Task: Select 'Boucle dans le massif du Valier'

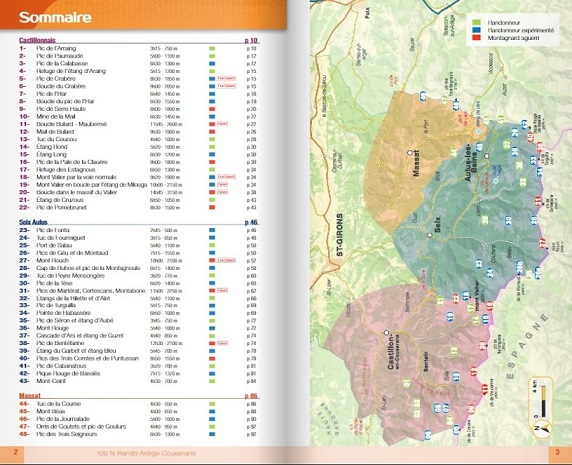Action: pos(77,192)
